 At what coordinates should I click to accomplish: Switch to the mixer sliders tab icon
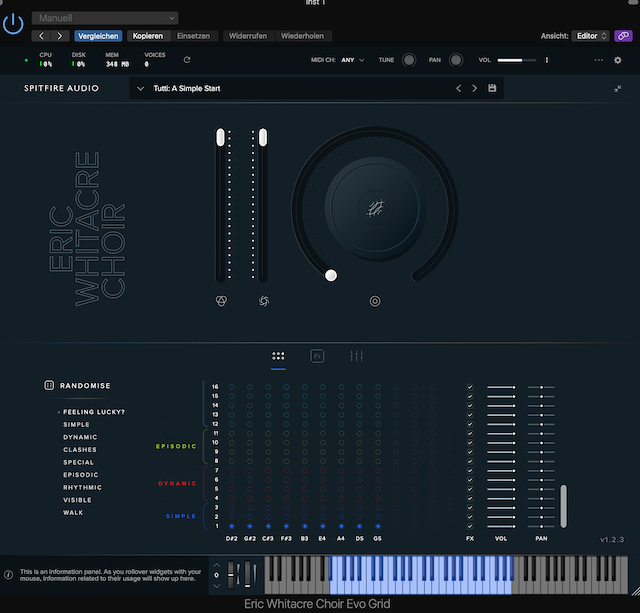click(x=356, y=356)
